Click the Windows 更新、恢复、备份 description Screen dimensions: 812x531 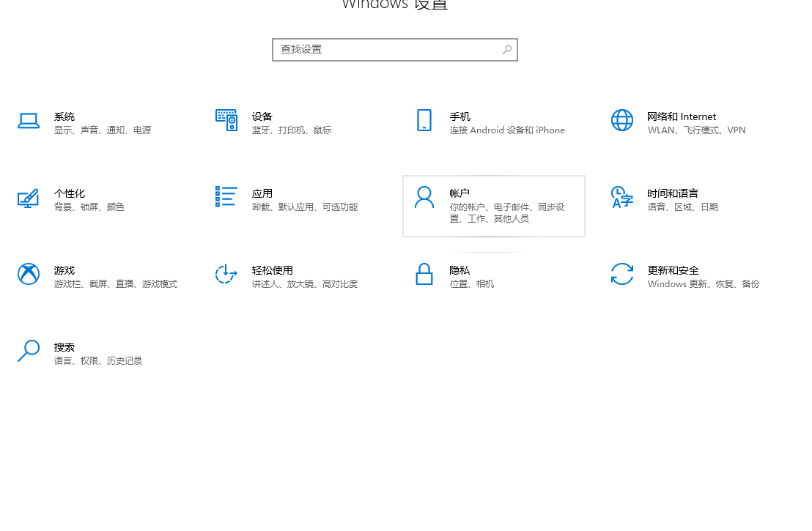tap(704, 283)
